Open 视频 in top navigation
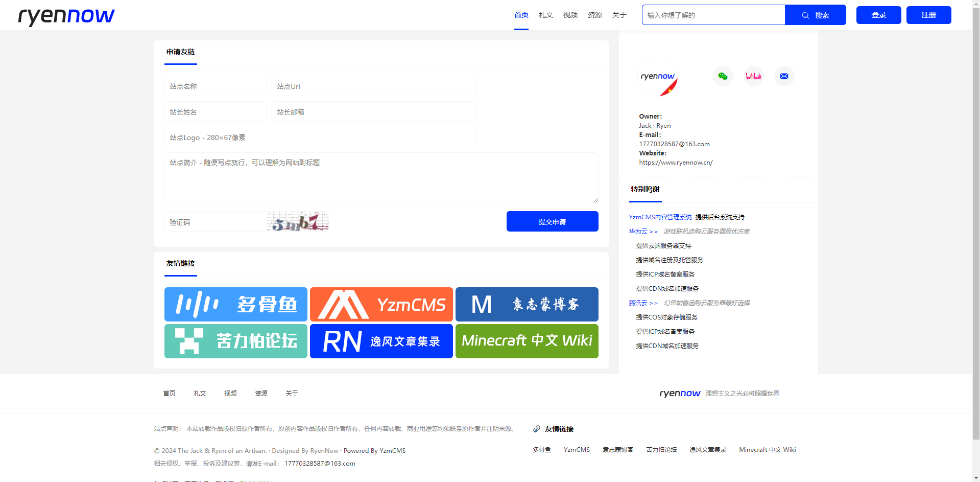This screenshot has height=482, width=980. pos(570,15)
